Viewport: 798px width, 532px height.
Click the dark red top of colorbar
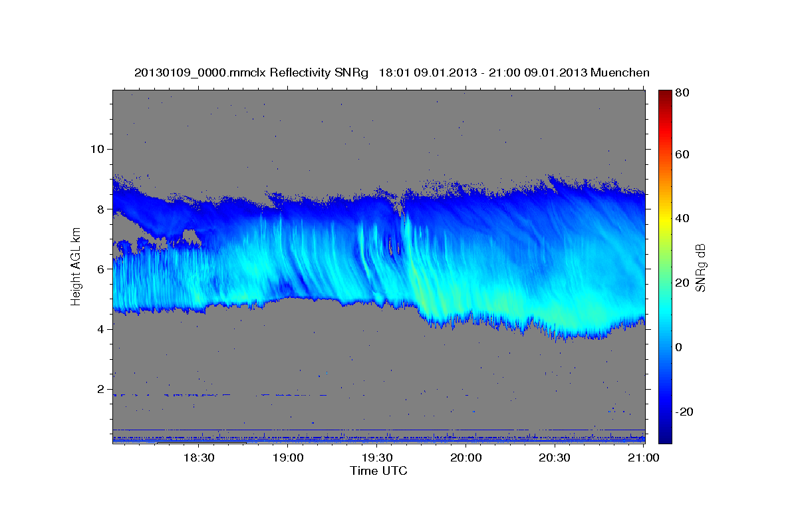click(665, 94)
